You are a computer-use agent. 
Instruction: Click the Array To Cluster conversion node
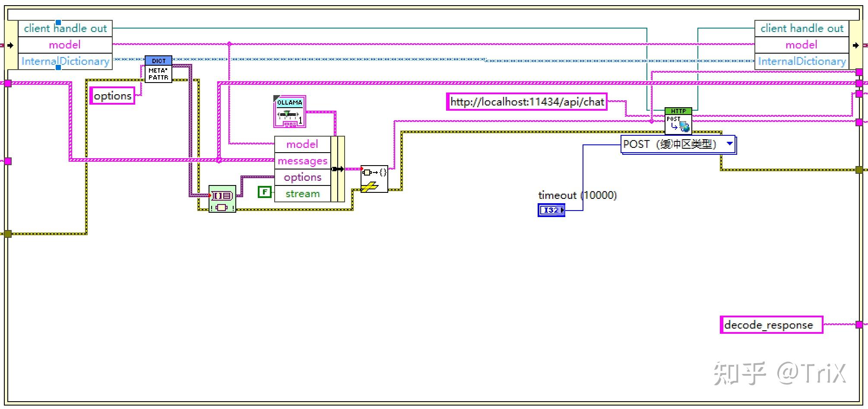(x=222, y=198)
